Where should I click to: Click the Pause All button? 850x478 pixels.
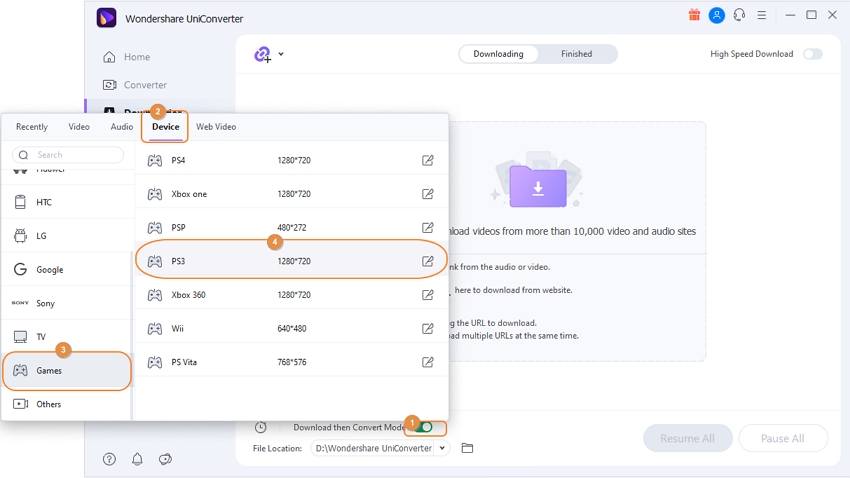pyautogui.click(x=782, y=438)
